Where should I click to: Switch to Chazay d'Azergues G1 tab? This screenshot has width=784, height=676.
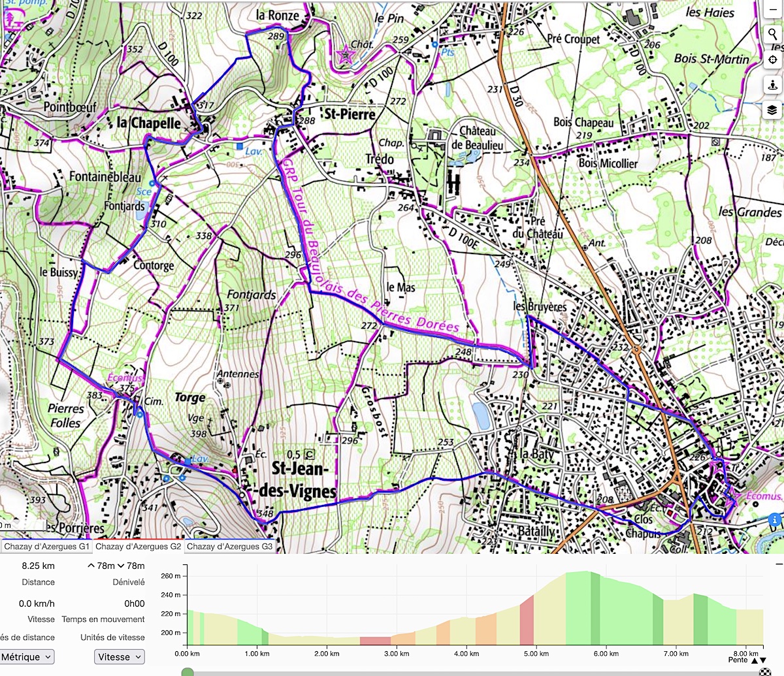pyautogui.click(x=46, y=547)
